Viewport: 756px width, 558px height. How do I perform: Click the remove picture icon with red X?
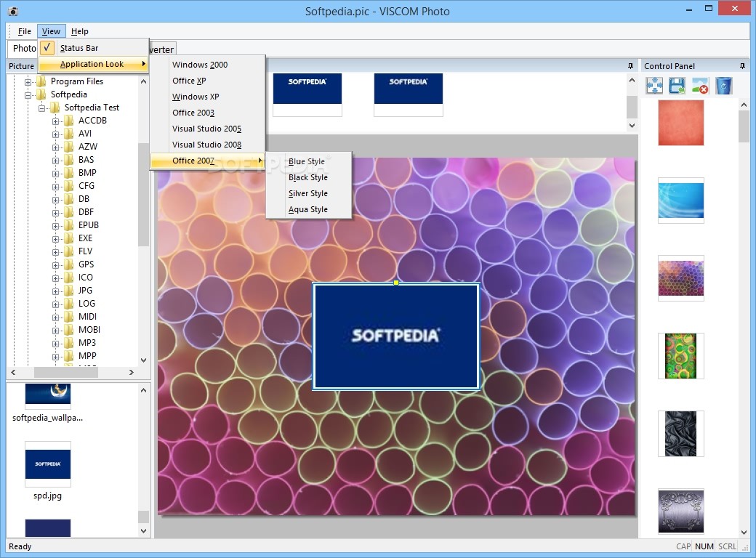(x=700, y=86)
